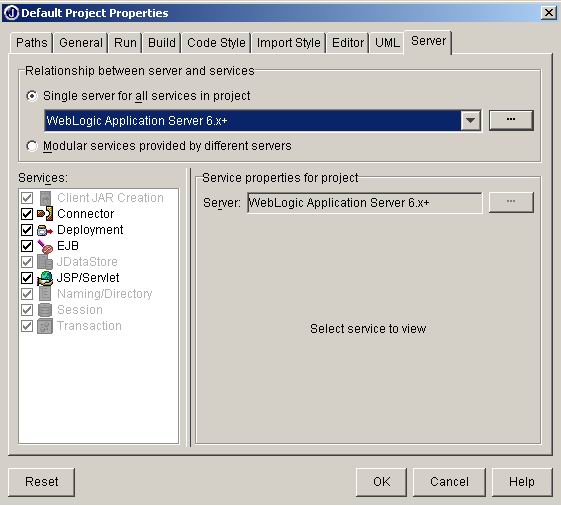Toggle the JDataStore checkbox
Screen dimensions: 561x506
[x=27, y=262]
